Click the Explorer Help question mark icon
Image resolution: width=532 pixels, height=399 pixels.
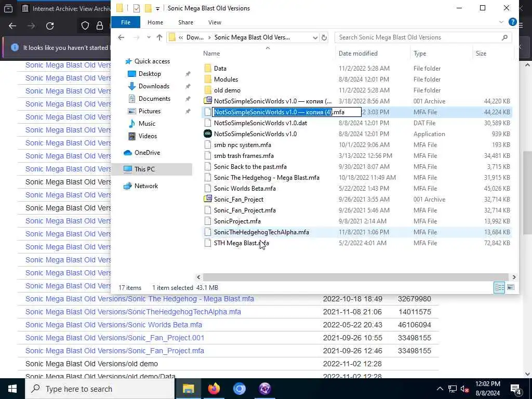pos(512,22)
